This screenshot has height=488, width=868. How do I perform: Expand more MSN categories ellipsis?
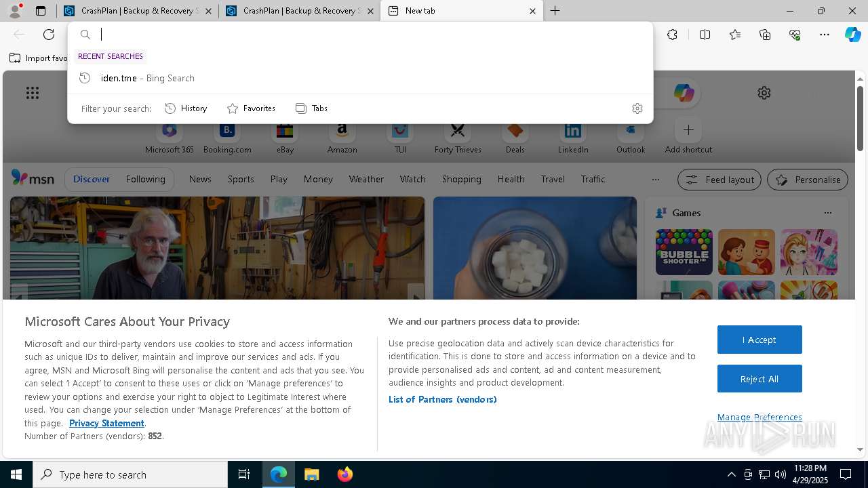pyautogui.click(x=655, y=180)
